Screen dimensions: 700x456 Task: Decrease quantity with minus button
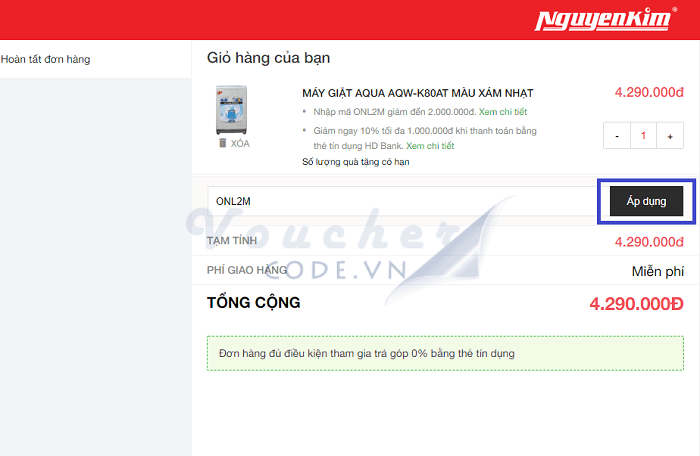coord(617,136)
